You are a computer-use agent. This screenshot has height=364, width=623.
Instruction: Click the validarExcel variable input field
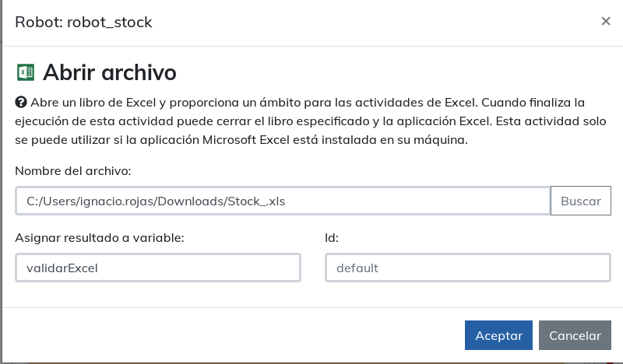click(x=157, y=268)
